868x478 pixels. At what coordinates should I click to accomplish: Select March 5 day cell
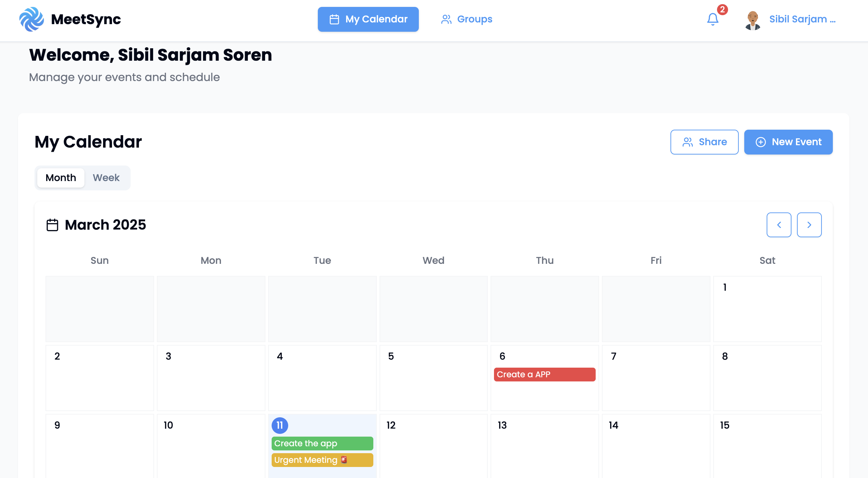(x=433, y=378)
